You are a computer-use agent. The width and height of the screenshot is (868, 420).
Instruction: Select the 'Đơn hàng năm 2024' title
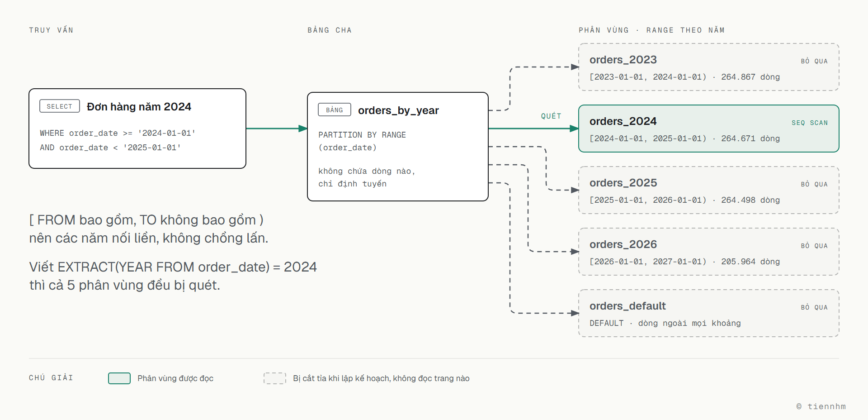(139, 106)
